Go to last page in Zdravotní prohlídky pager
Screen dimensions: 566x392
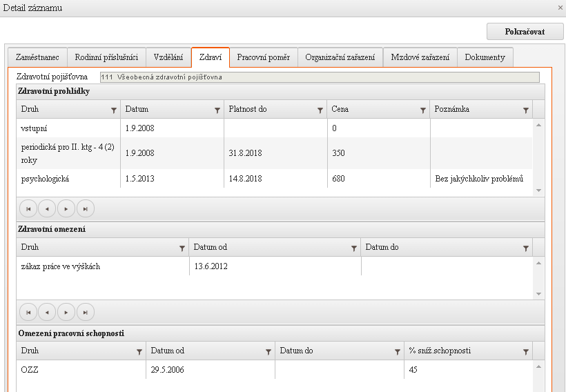[x=85, y=208]
